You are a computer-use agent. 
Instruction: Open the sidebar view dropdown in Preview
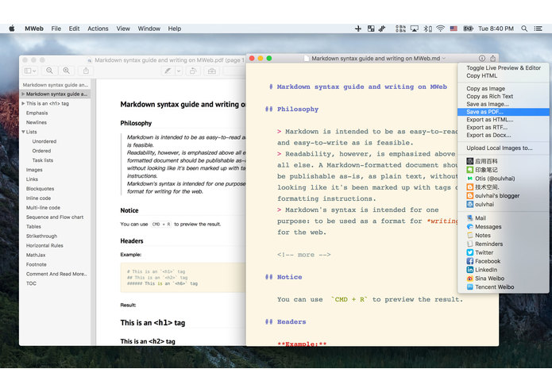pos(30,71)
